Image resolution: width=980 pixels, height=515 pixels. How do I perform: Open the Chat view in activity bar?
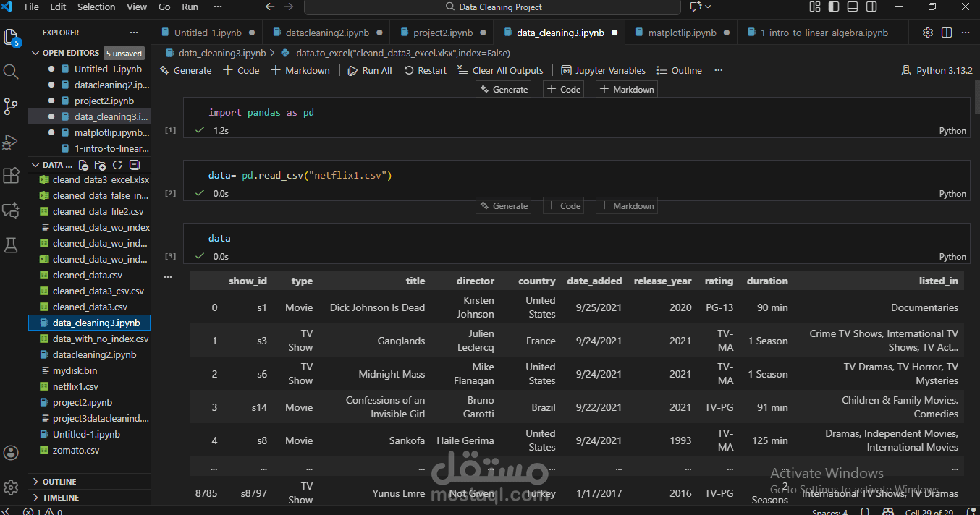point(11,210)
